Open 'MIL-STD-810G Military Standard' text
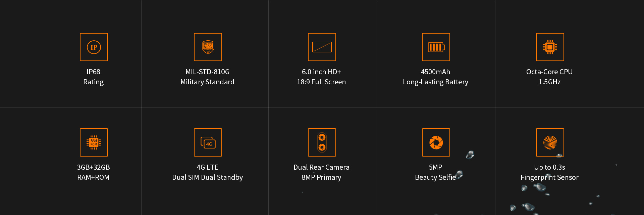This screenshot has height=215, width=644. [x=207, y=77]
